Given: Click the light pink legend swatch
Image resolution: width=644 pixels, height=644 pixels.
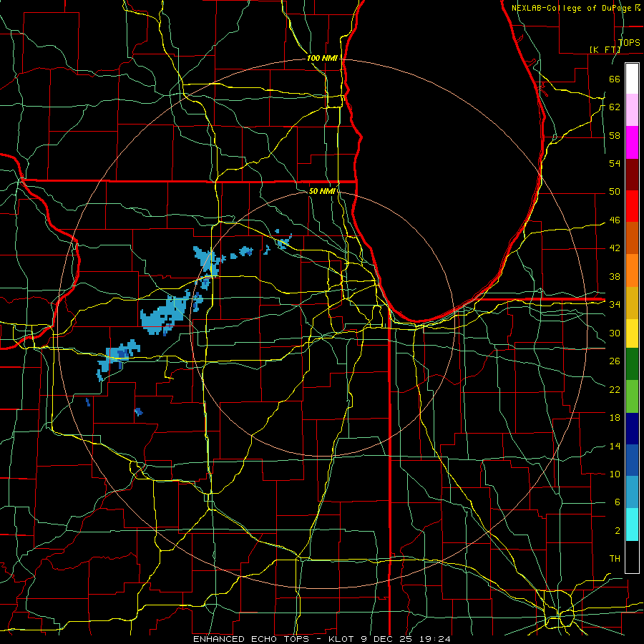Looking at the screenshot, I should pyautogui.click(x=632, y=110).
